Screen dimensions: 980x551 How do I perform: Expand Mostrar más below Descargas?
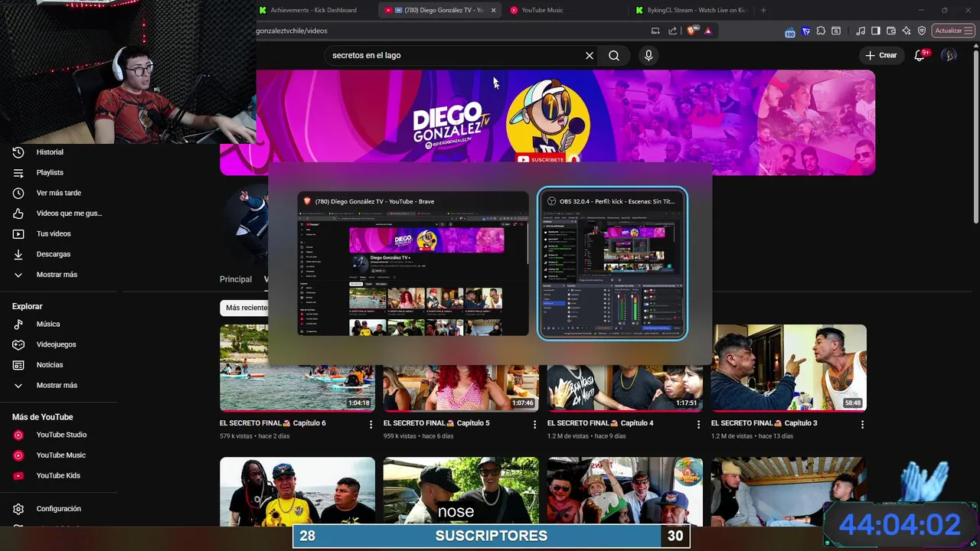(56, 275)
